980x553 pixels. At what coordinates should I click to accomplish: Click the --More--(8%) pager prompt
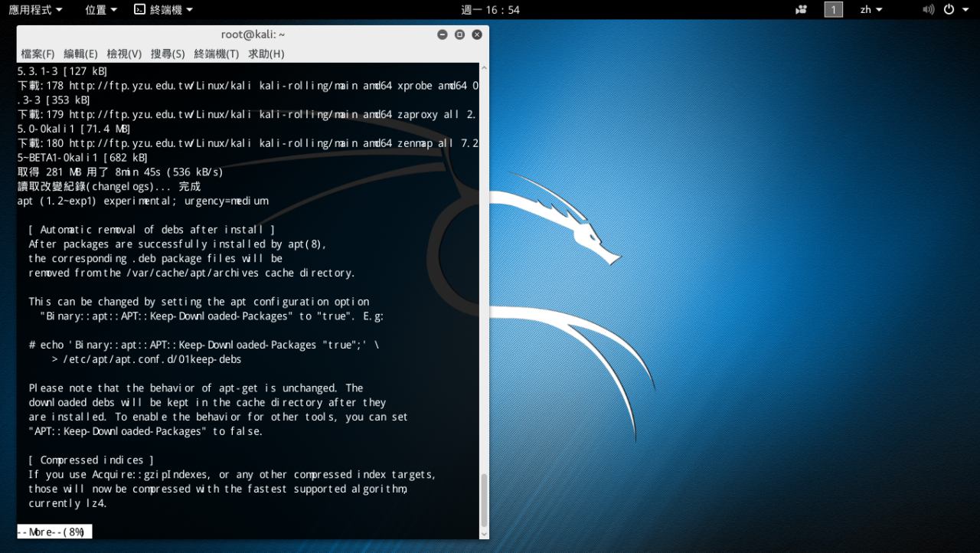pos(54,532)
